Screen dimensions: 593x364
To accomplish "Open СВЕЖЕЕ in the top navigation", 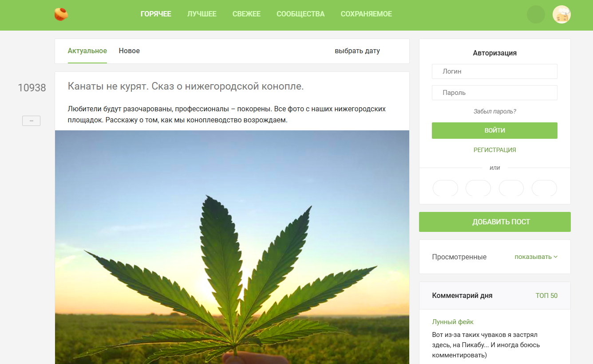I will pyautogui.click(x=246, y=14).
